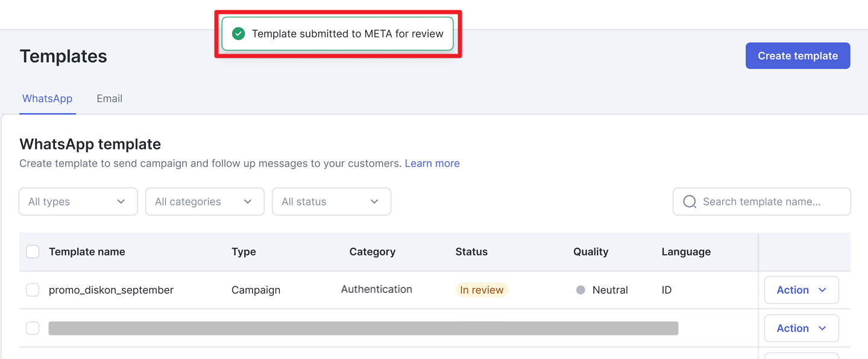This screenshot has width=868, height=359.
Task: Focus the Search template name field
Action: tap(769, 202)
